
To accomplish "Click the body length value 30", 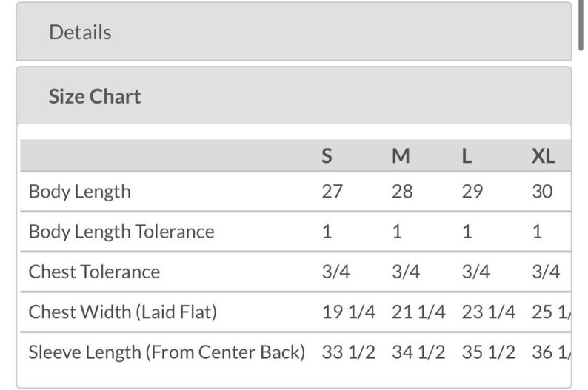I will (542, 192).
